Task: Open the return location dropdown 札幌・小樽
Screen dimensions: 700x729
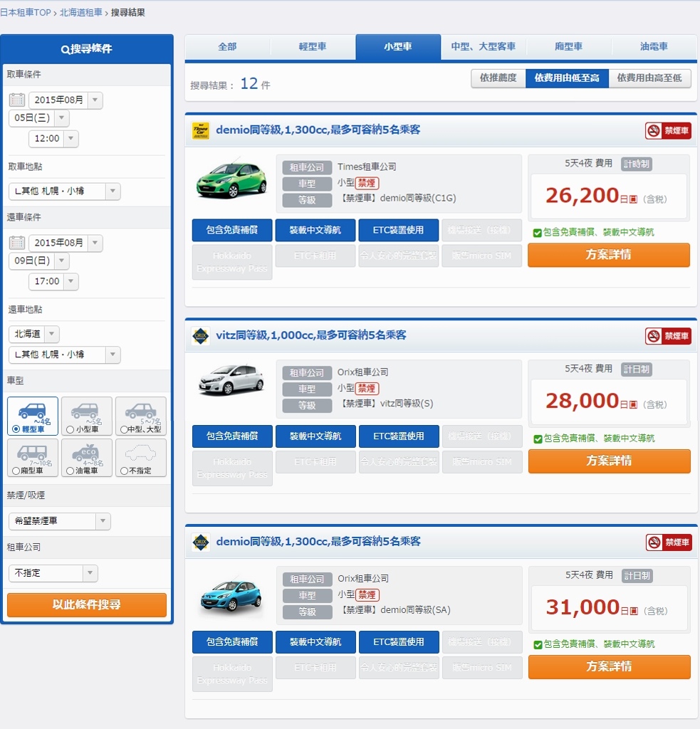Action: [65, 355]
